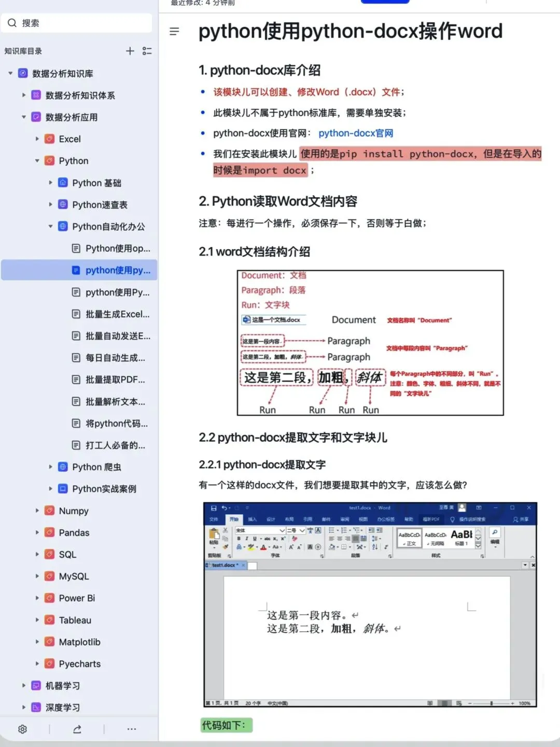Open 批量生成Excel... document
Screen dimensions: 560x747
coord(111,314)
